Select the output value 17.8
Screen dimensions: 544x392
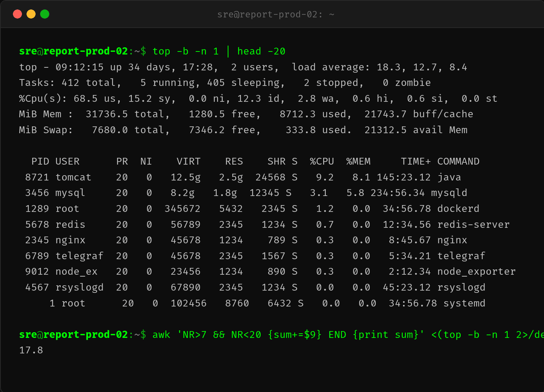[31, 350]
